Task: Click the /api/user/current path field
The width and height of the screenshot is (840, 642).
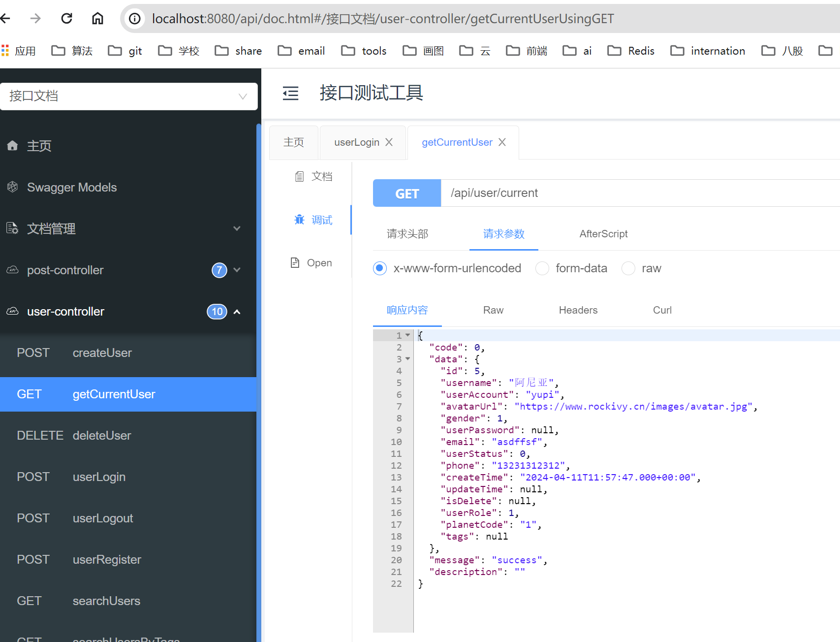Action: pyautogui.click(x=641, y=193)
